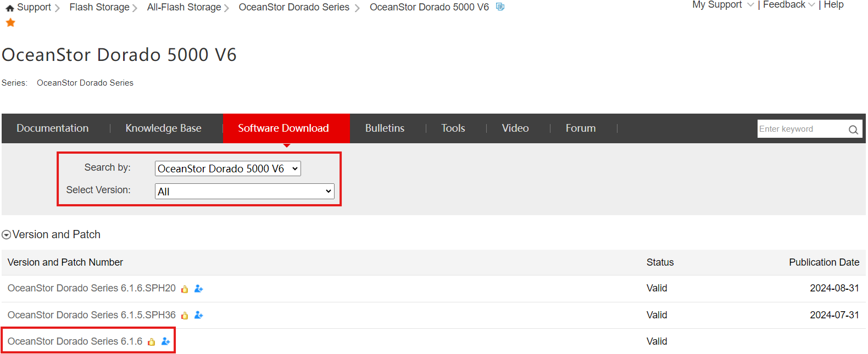
Task: Open the Forum tab
Action: click(x=581, y=128)
